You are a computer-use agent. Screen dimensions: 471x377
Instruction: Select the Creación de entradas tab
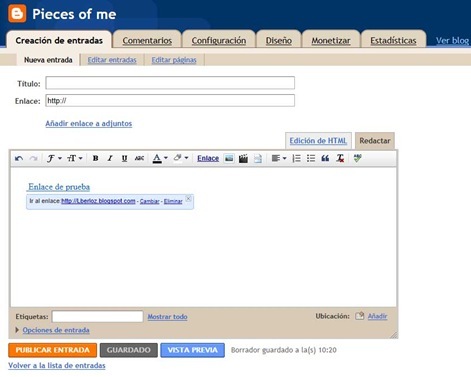[x=59, y=41]
